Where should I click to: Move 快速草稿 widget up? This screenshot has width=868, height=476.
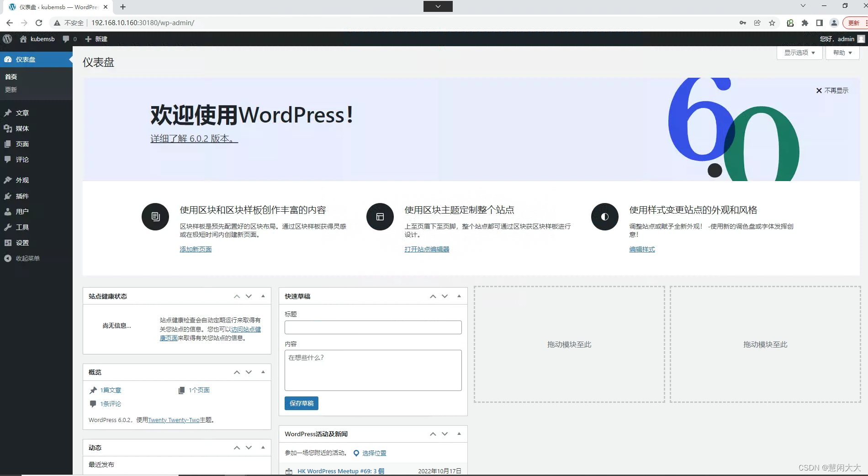[x=433, y=296]
